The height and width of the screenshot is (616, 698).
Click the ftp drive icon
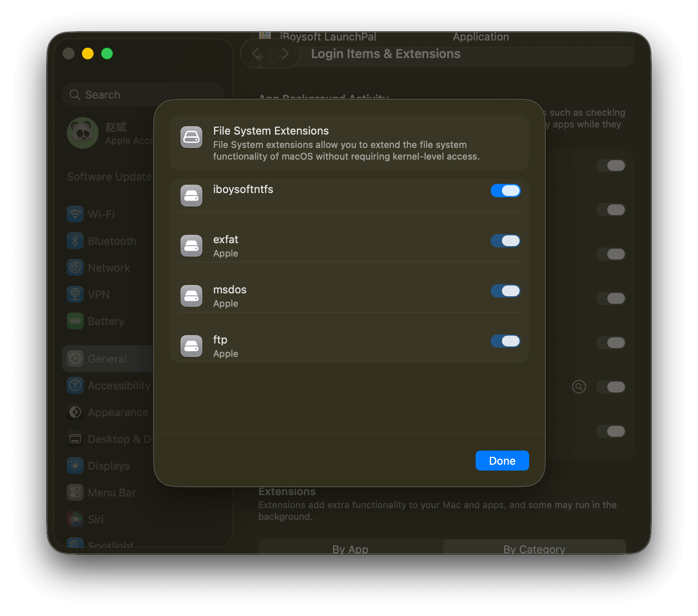[x=191, y=346]
